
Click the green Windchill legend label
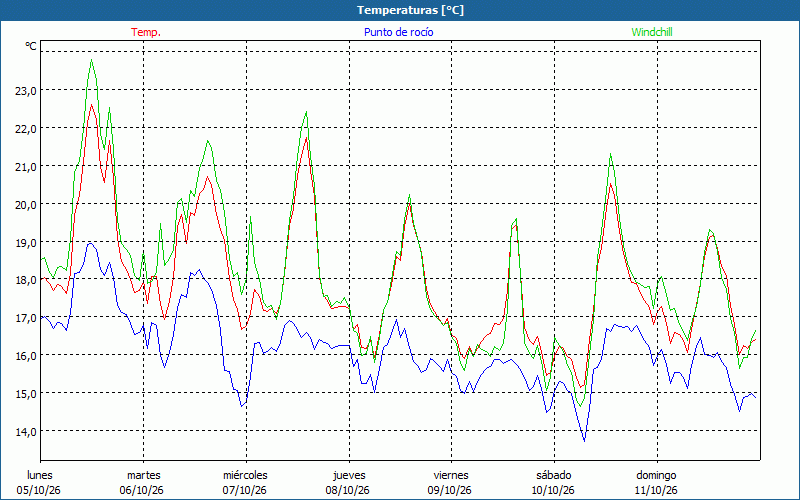(652, 32)
